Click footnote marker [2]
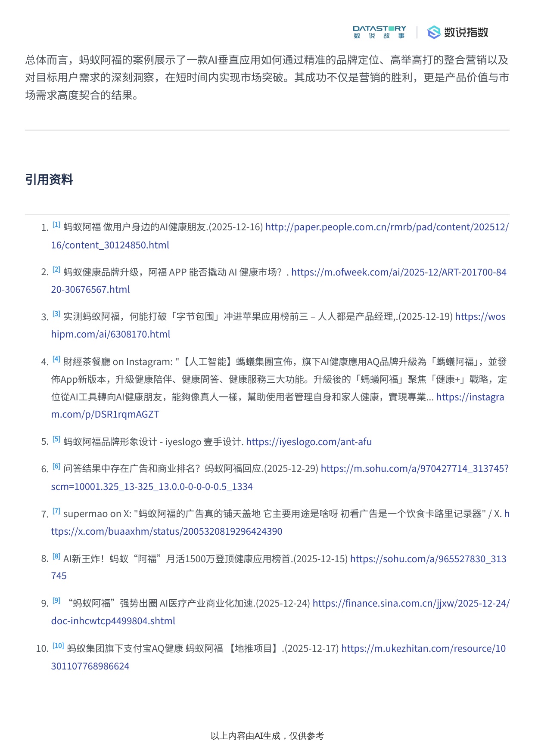Viewport: 535px width, 756px height. tap(56, 270)
